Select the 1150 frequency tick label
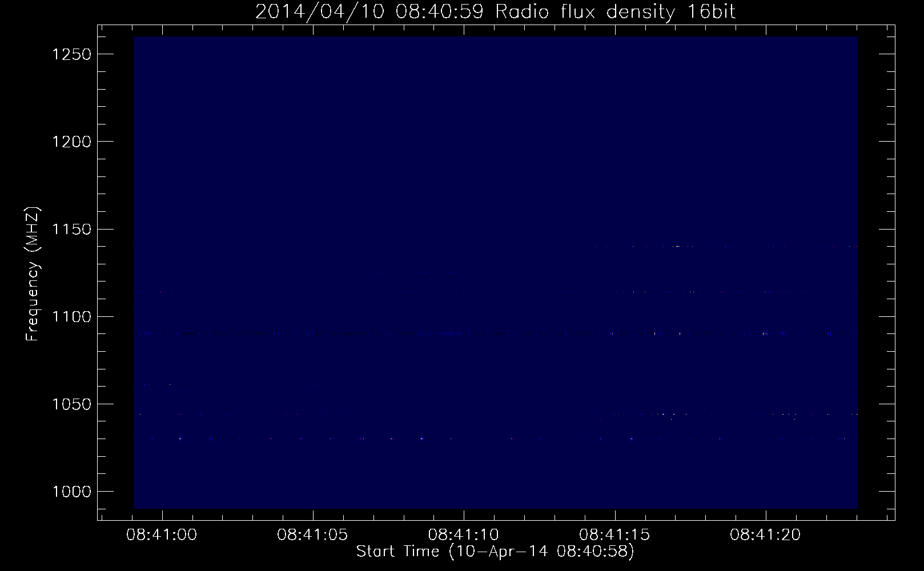924x571 pixels. click(x=72, y=230)
